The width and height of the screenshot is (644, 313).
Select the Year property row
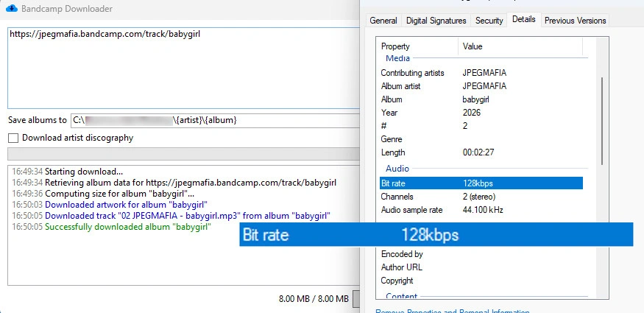point(481,113)
